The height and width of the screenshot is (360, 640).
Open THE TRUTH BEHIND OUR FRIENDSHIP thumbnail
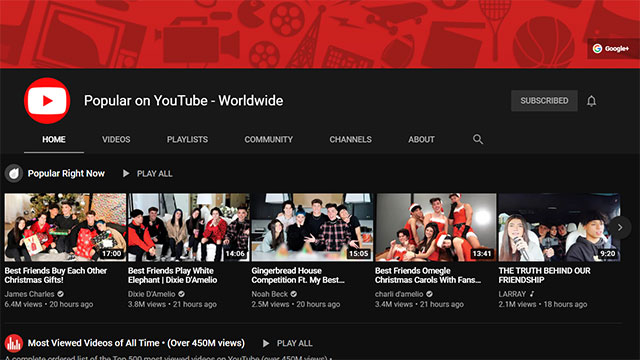pyautogui.click(x=559, y=227)
